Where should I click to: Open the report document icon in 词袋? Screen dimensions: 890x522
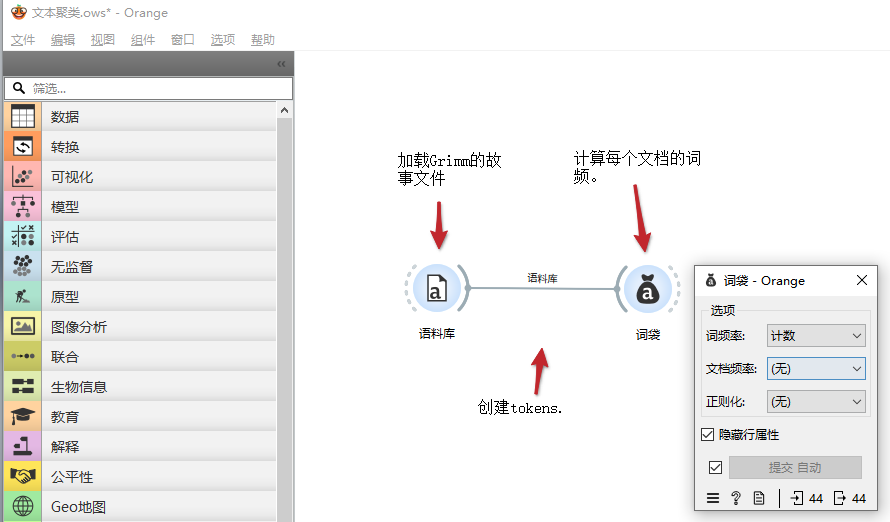(x=759, y=498)
